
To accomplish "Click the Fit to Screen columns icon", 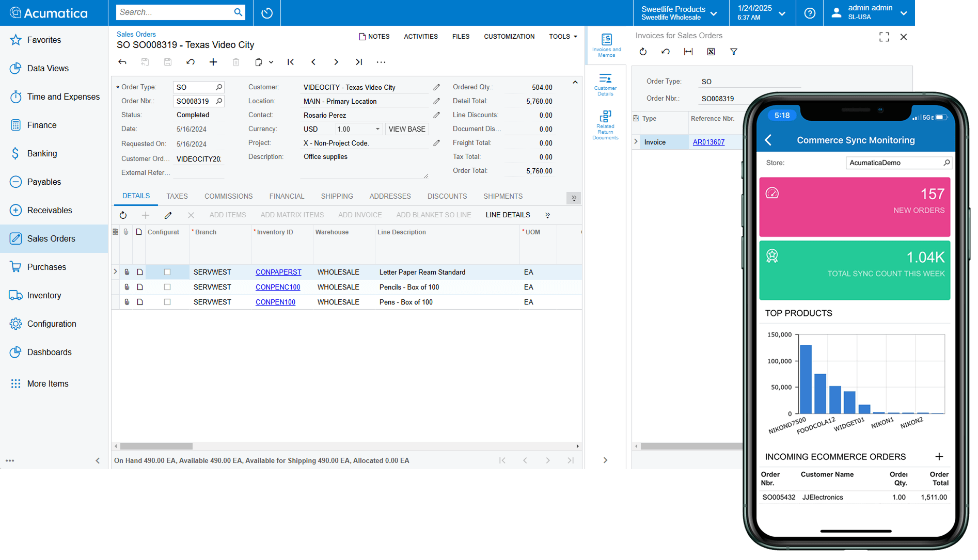I will coord(688,52).
